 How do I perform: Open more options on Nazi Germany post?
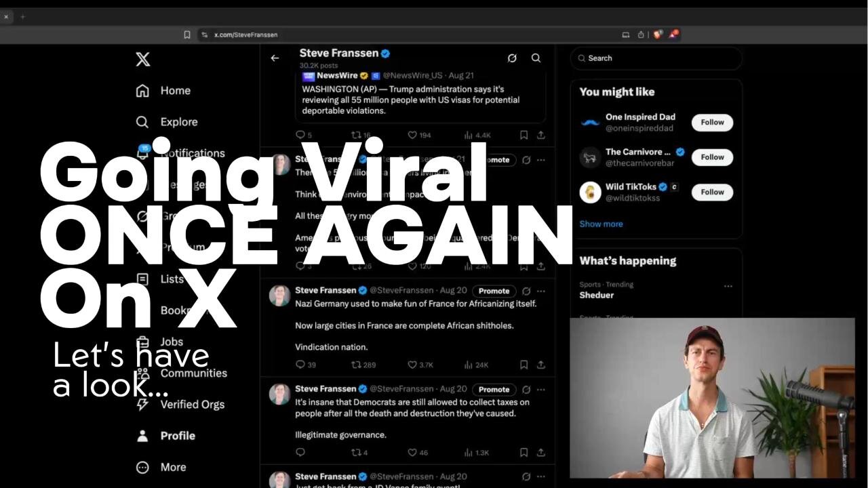pos(541,291)
